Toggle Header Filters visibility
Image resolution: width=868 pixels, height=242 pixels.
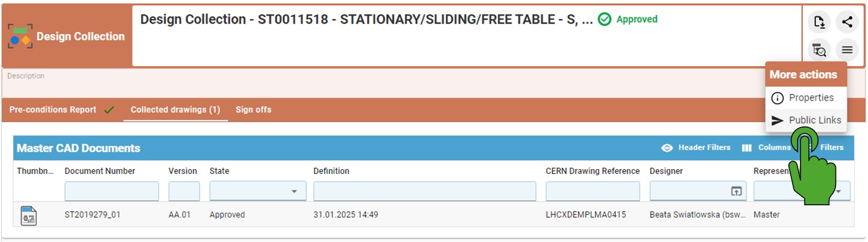pyautogui.click(x=696, y=147)
